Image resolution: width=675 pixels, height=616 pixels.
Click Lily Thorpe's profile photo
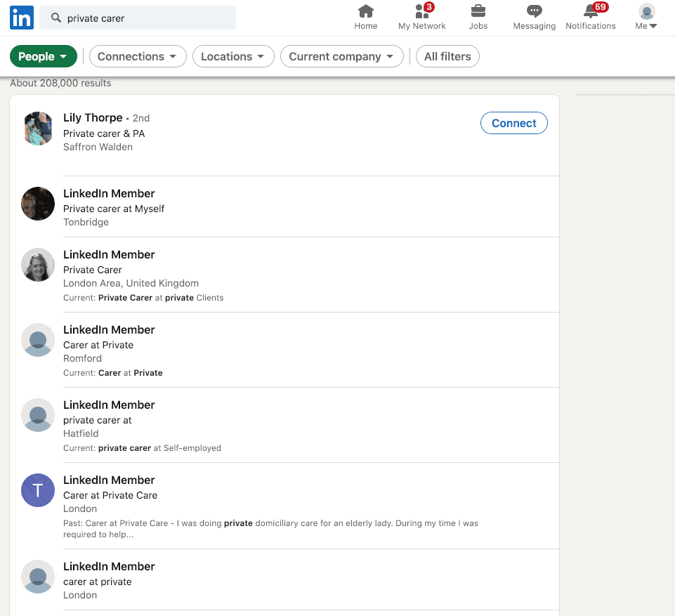(x=37, y=129)
